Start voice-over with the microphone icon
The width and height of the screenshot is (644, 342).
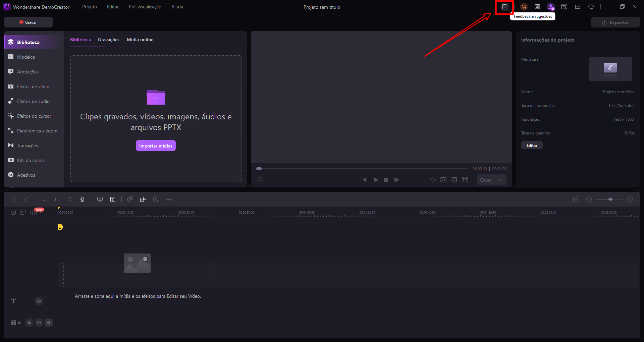82,199
